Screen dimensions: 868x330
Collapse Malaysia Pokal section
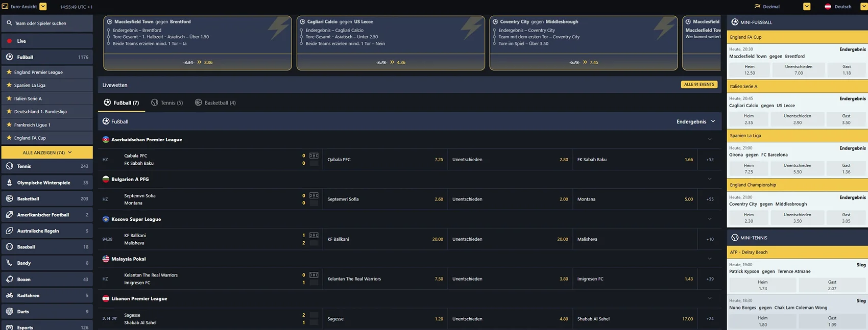(709, 259)
